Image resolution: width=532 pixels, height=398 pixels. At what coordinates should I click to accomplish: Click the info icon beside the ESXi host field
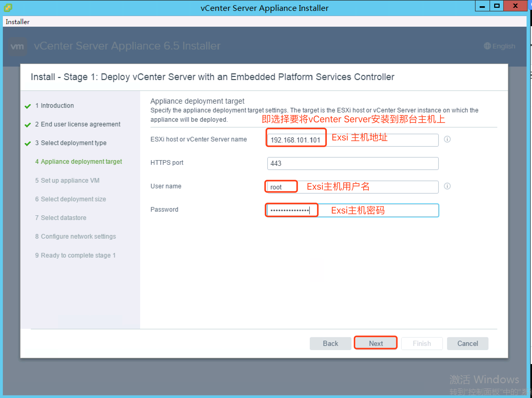tap(447, 139)
